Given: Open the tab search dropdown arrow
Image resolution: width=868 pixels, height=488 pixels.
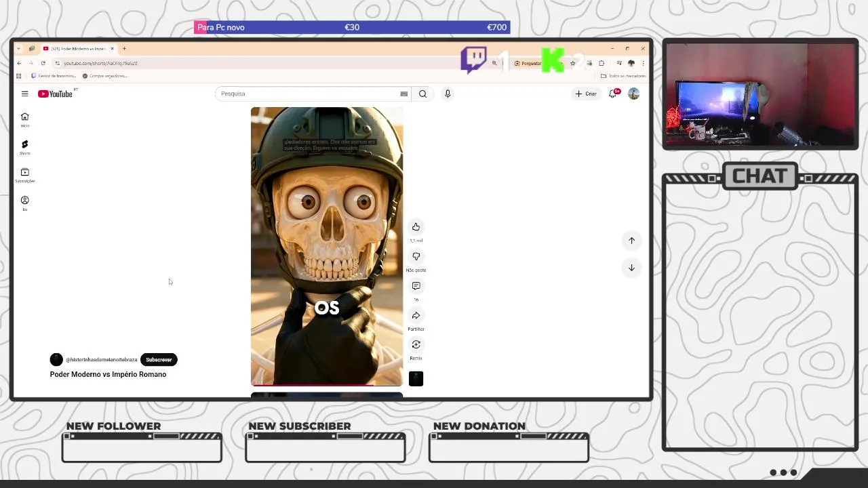Looking at the screenshot, I should 18,49.
